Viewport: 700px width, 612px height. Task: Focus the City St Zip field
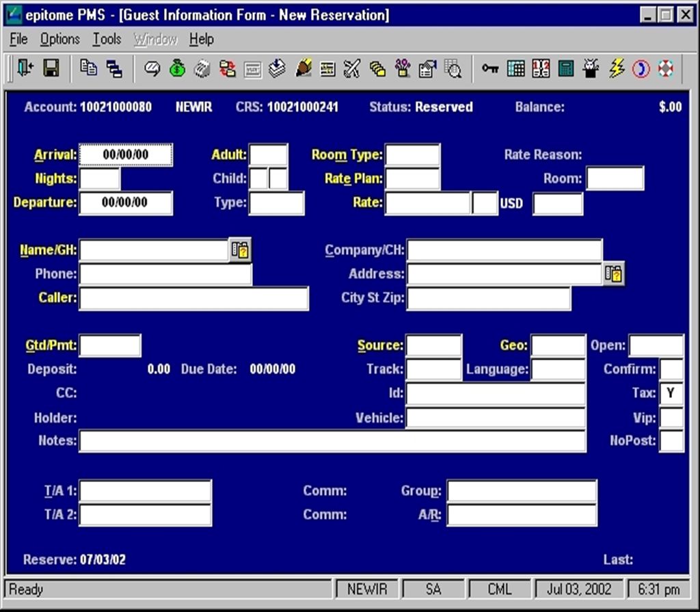tap(489, 298)
